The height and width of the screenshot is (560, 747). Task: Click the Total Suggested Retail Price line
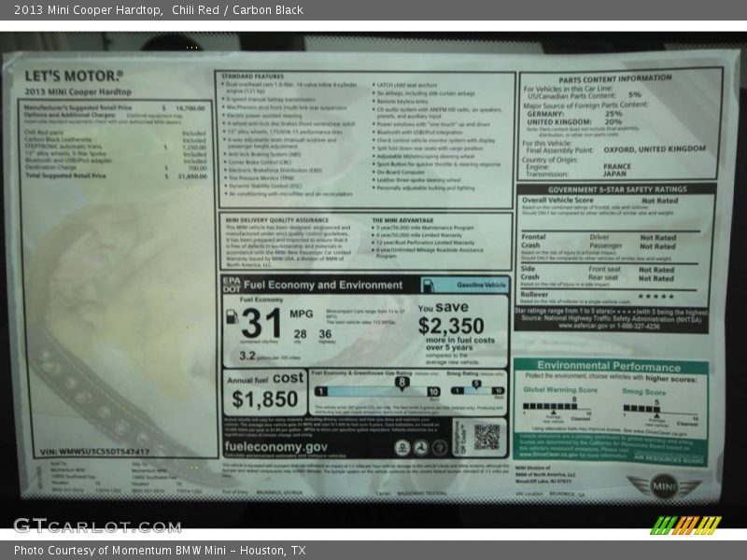pos(116,175)
